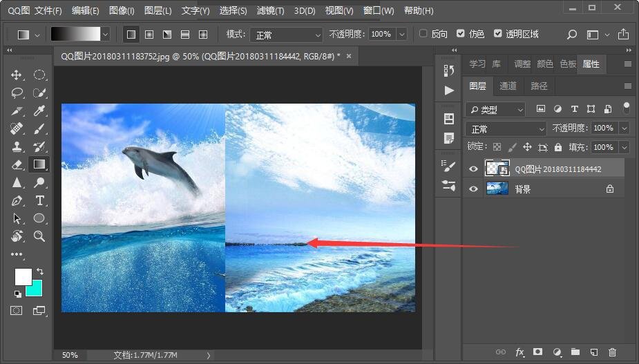Screen dimensions: 639x364
Task: Open the 滤镜(T) menu
Action: coord(270,10)
